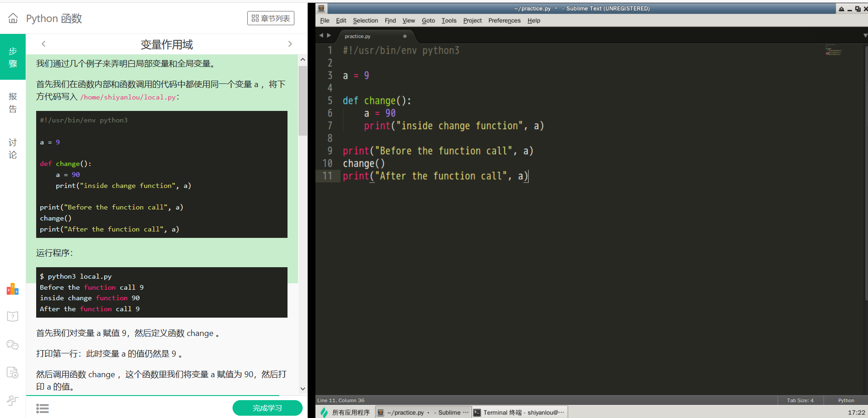Click line number 11 in the gutter
This screenshot has width=868, height=418.
click(327, 176)
